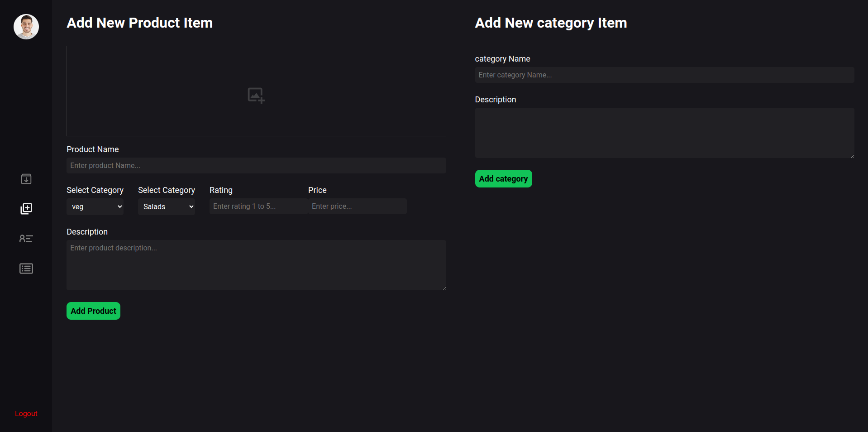Click the 'Add New category Item' heading
This screenshot has height=432, width=868.
click(551, 23)
